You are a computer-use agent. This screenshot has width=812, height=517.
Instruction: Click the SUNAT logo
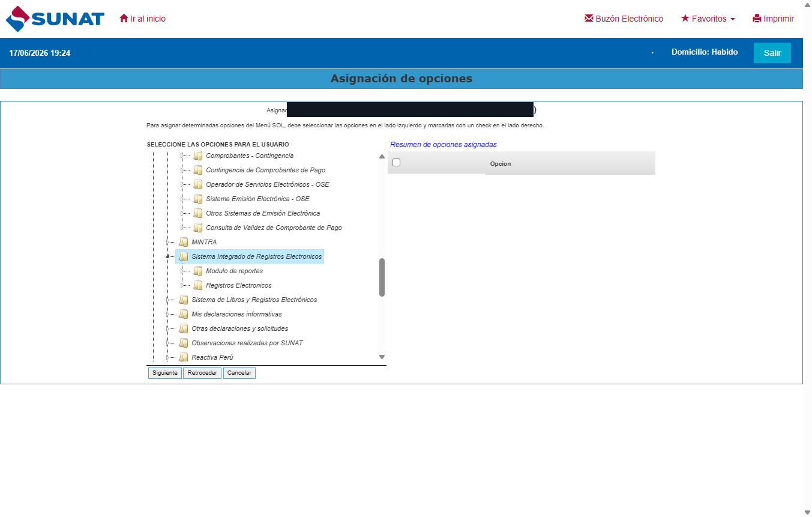click(x=55, y=19)
